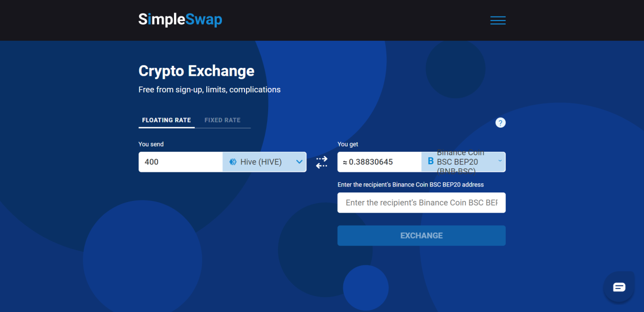
Task: Click the Crypto Exchange heading
Action: [196, 71]
